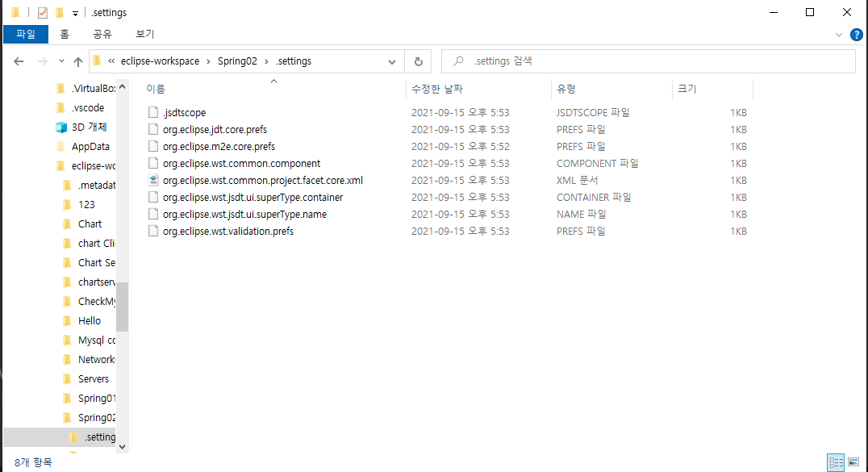
Task: Select the .jsdtscope file
Action: [x=185, y=112]
